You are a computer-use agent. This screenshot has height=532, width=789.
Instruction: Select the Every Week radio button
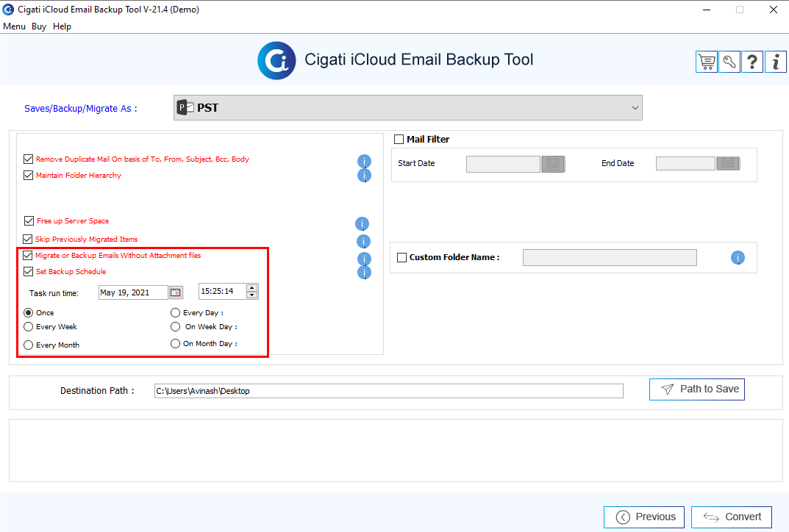coord(28,327)
